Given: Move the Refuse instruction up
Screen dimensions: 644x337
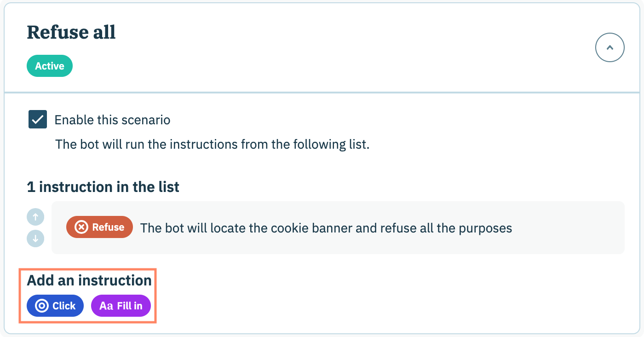Looking at the screenshot, I should point(35,216).
